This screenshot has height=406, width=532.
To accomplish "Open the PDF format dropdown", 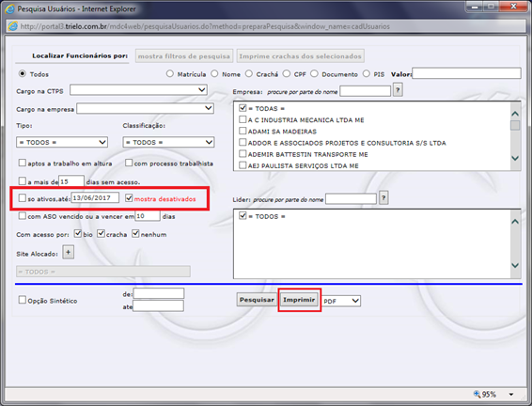I will point(341,301).
